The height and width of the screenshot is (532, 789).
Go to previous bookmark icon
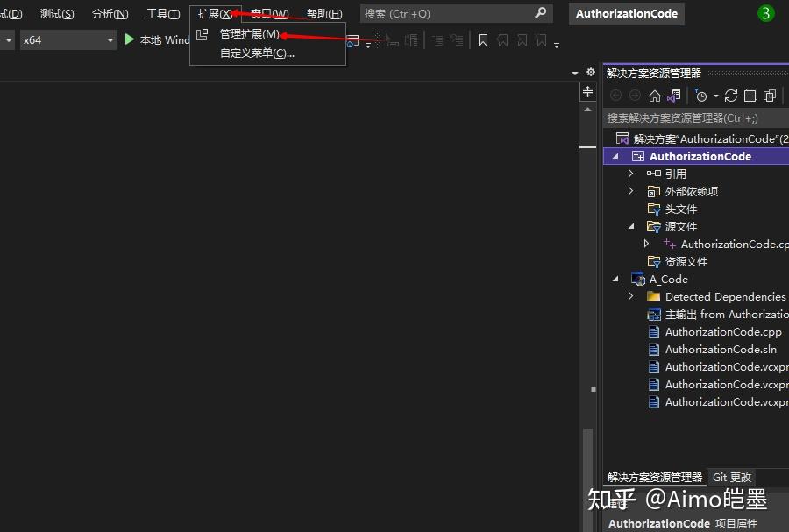[x=502, y=39]
